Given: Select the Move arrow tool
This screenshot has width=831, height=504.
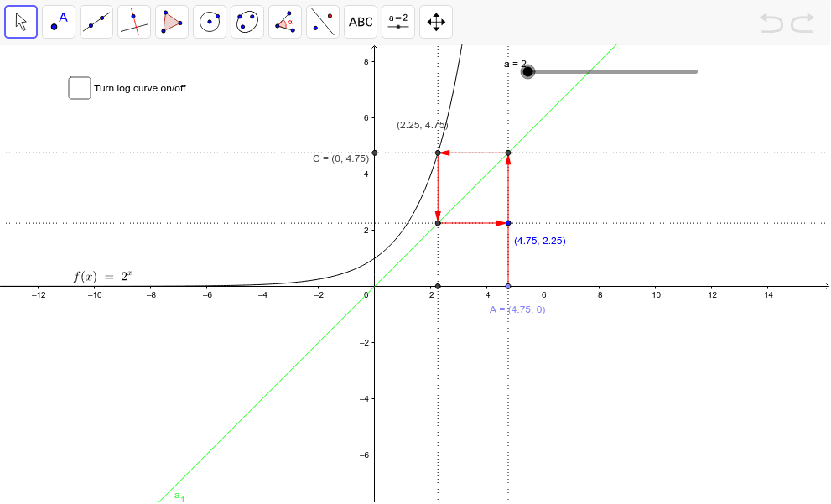Looking at the screenshot, I should [x=21, y=22].
